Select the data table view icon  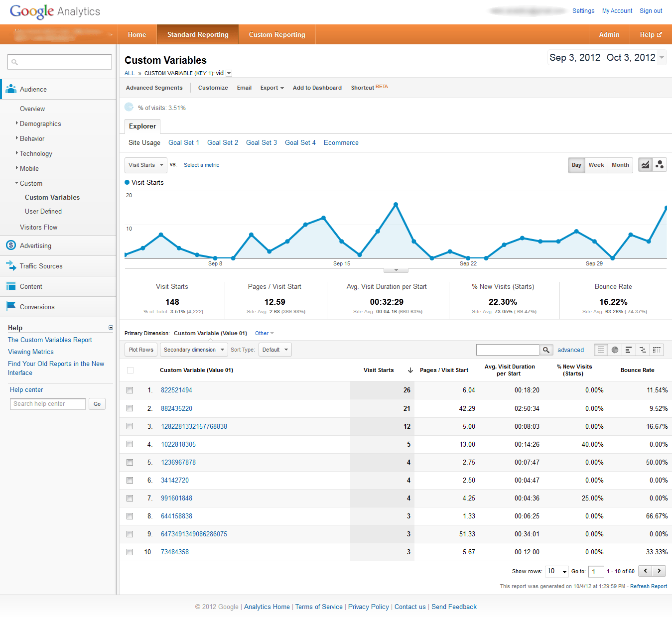pyautogui.click(x=601, y=350)
